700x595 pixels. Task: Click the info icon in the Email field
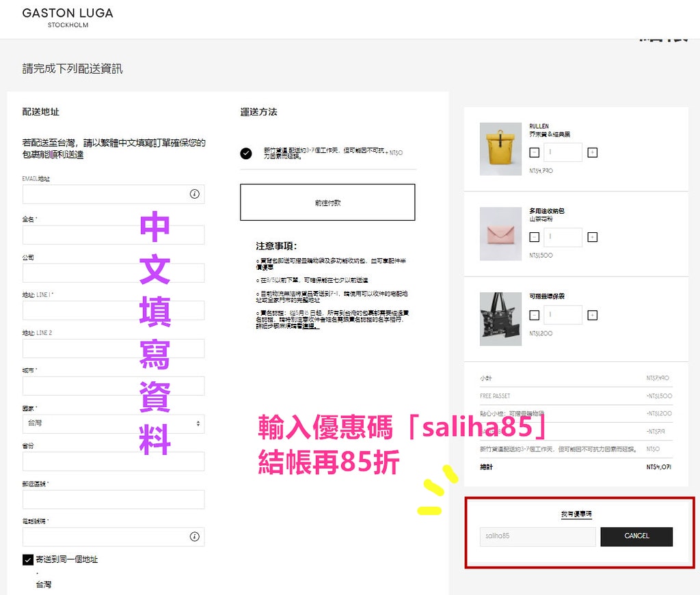(x=195, y=194)
